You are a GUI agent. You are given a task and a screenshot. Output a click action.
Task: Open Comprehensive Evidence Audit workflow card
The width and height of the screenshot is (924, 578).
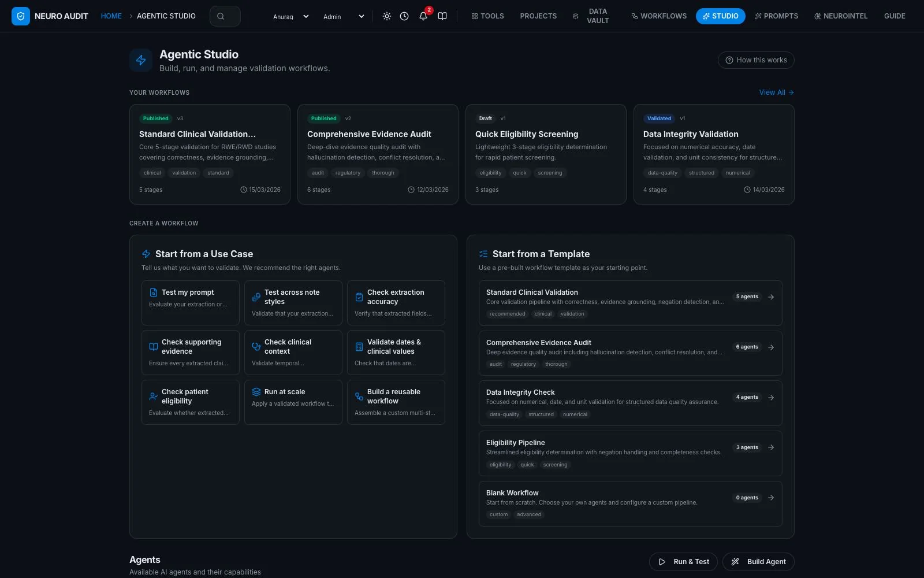coord(378,154)
